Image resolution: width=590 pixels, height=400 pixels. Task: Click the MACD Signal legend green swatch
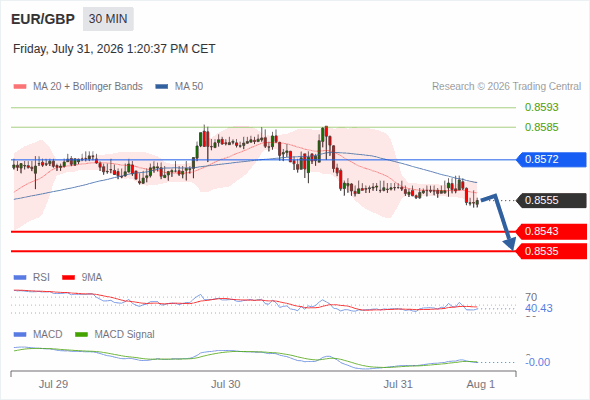pos(81,335)
